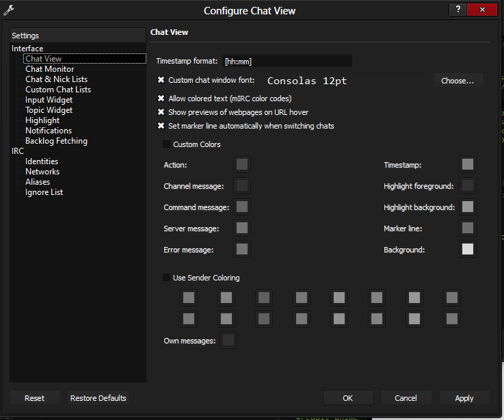Collapse the IRC settings category
504x420 pixels.
[x=17, y=151]
